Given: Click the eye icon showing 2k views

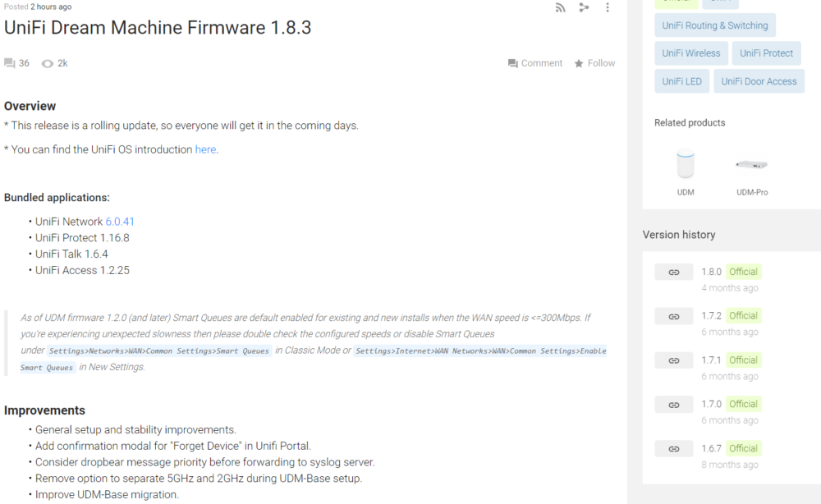Looking at the screenshot, I should [x=47, y=62].
